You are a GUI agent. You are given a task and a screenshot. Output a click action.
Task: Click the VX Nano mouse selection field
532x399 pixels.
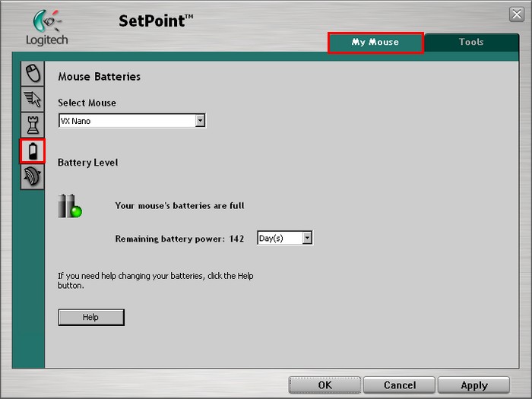point(132,121)
